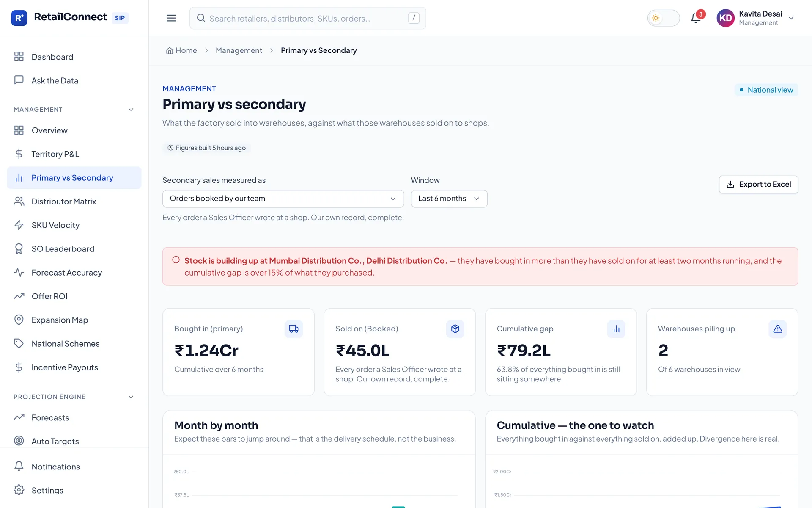Toggle the light/dark theme switch
This screenshot has height=508, width=812.
pos(663,18)
